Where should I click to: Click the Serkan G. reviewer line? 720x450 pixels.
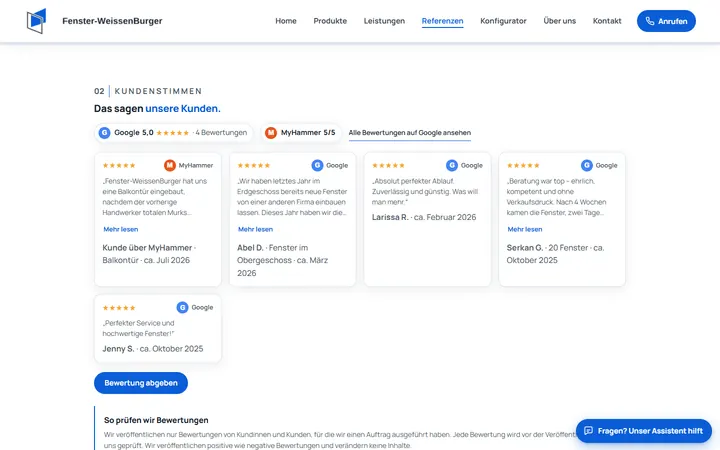[555, 254]
